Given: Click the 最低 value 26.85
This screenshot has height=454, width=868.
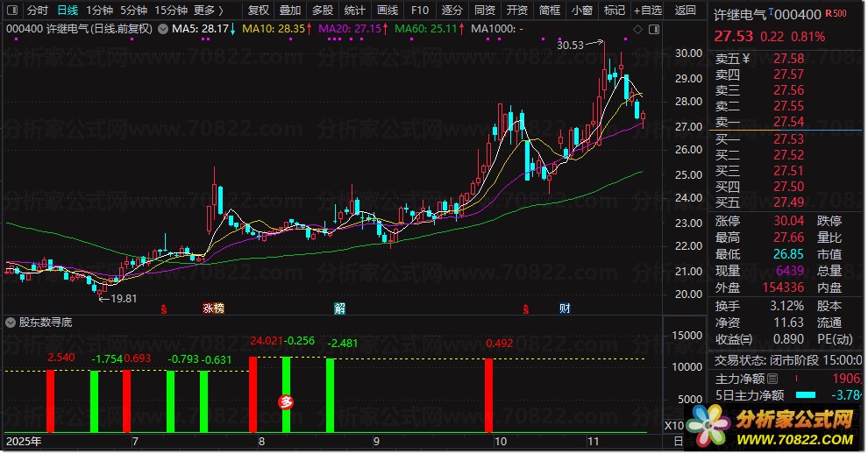Looking at the screenshot, I should pyautogui.click(x=788, y=254).
